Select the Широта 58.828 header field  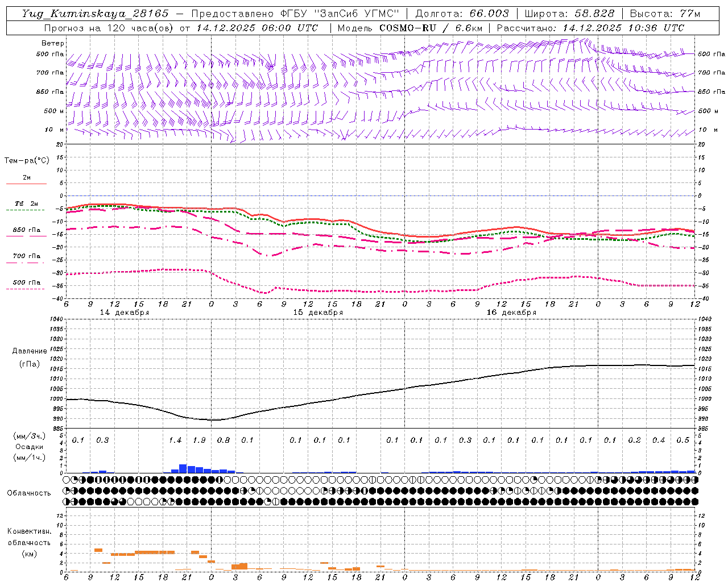coord(569,14)
